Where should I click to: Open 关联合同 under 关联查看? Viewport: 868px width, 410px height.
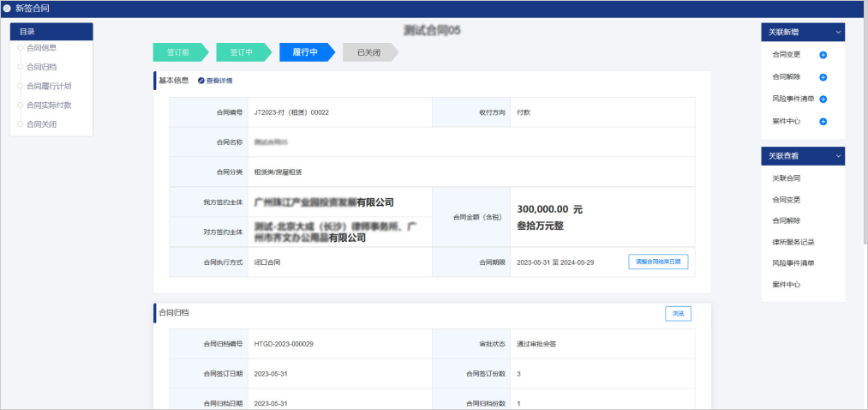coord(786,178)
